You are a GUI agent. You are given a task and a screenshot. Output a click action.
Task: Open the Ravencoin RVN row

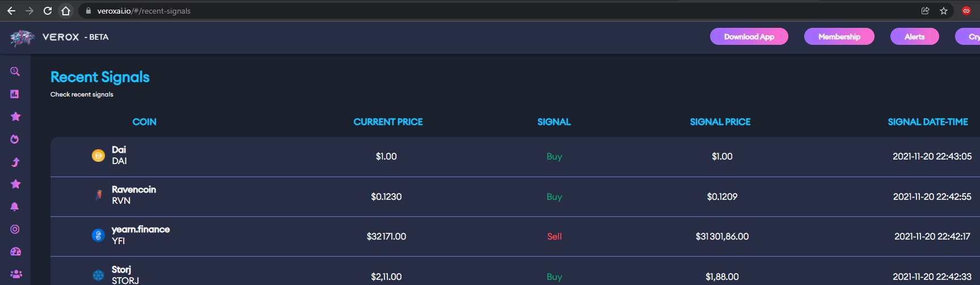point(133,195)
